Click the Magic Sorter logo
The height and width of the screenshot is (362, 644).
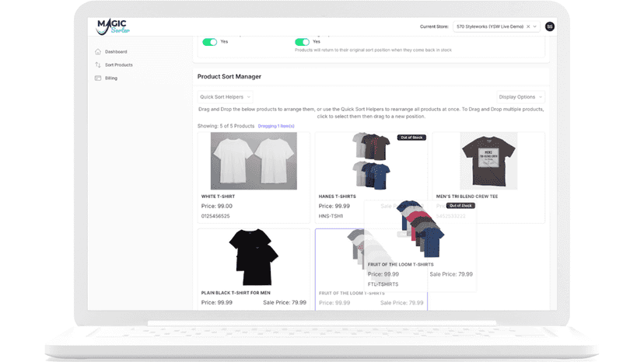[113, 27]
